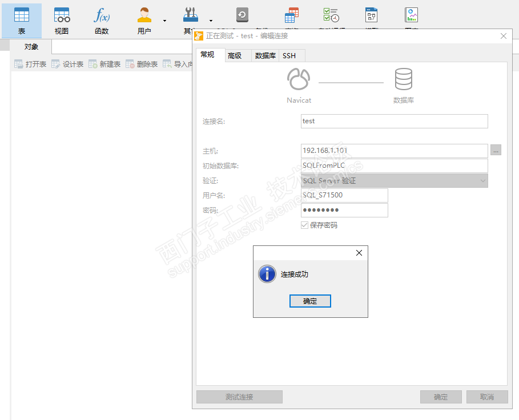Close the 连接成功 message box
The image size is (519, 420).
click(x=359, y=253)
